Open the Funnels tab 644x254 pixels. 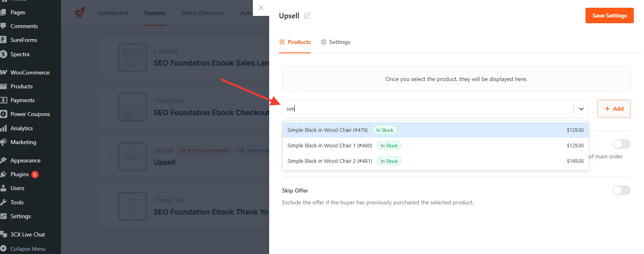coord(154,13)
